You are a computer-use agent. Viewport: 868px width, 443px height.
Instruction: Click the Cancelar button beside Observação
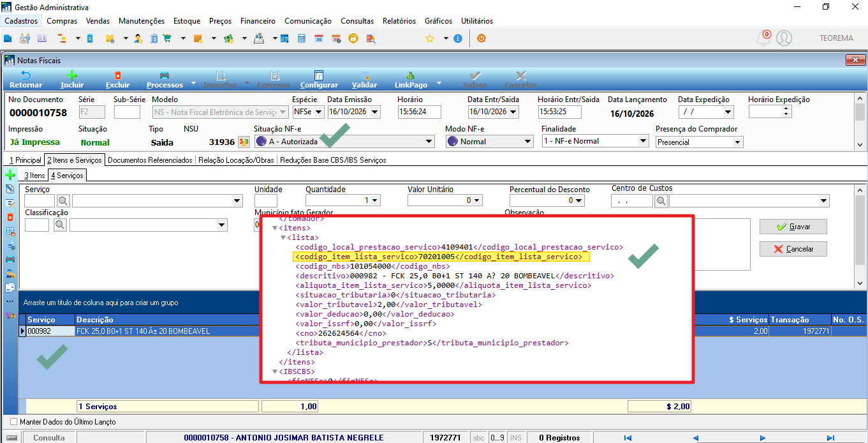pos(793,248)
